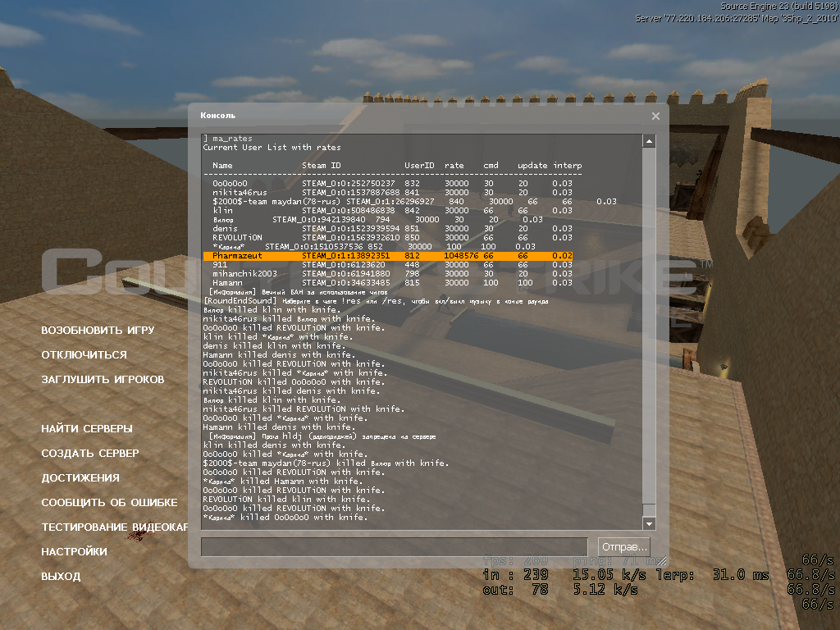Screen dimensions: 840x630
Task: Select highlighted Pharmazeut row in rates list
Action: point(388,256)
